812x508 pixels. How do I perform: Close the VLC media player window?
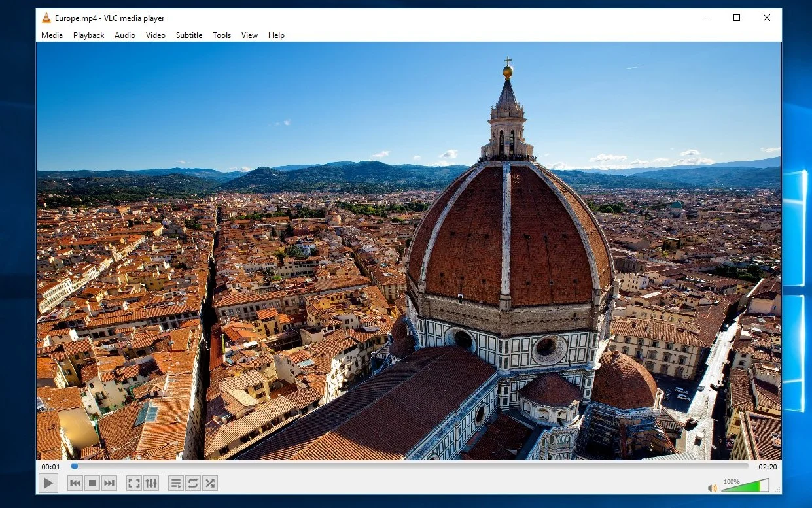coord(767,18)
